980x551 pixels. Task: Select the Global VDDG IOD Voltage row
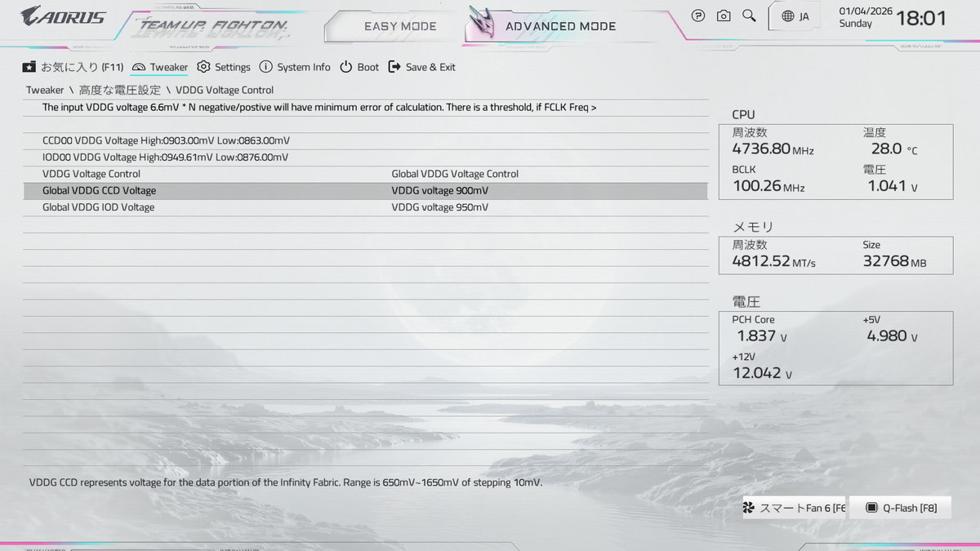click(x=99, y=207)
